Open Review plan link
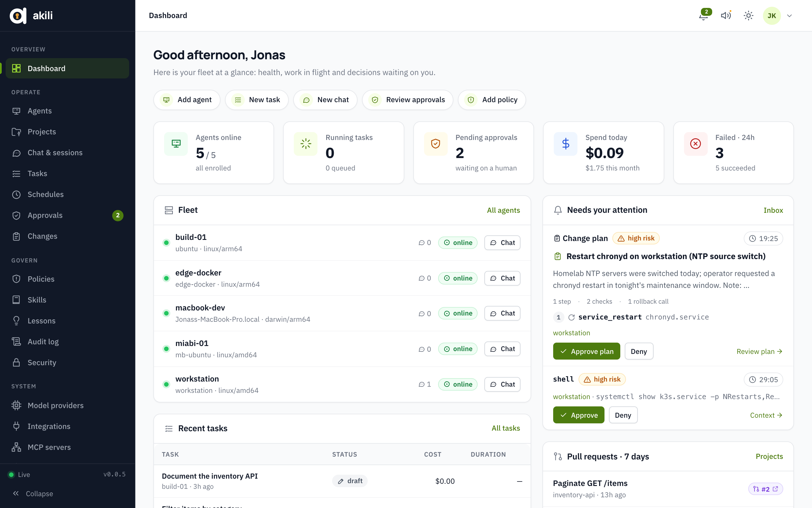The image size is (812, 508). pos(760,351)
